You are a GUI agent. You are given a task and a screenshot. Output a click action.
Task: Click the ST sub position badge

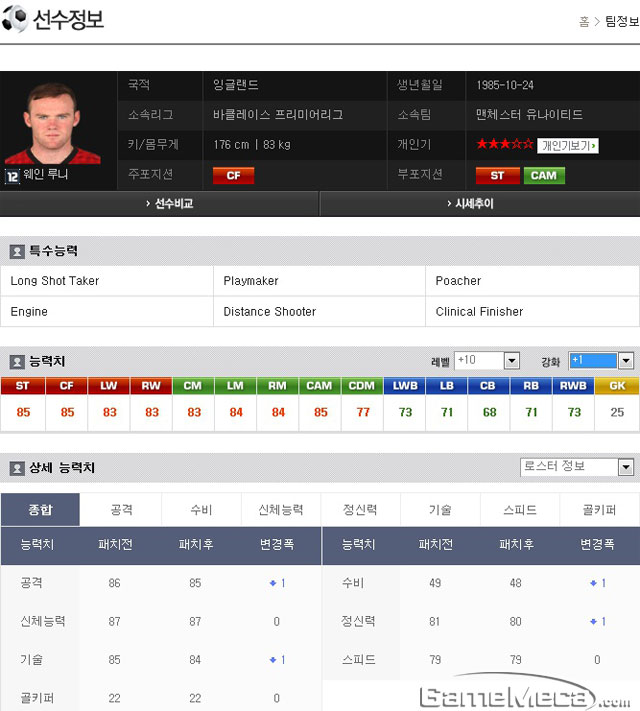point(498,175)
